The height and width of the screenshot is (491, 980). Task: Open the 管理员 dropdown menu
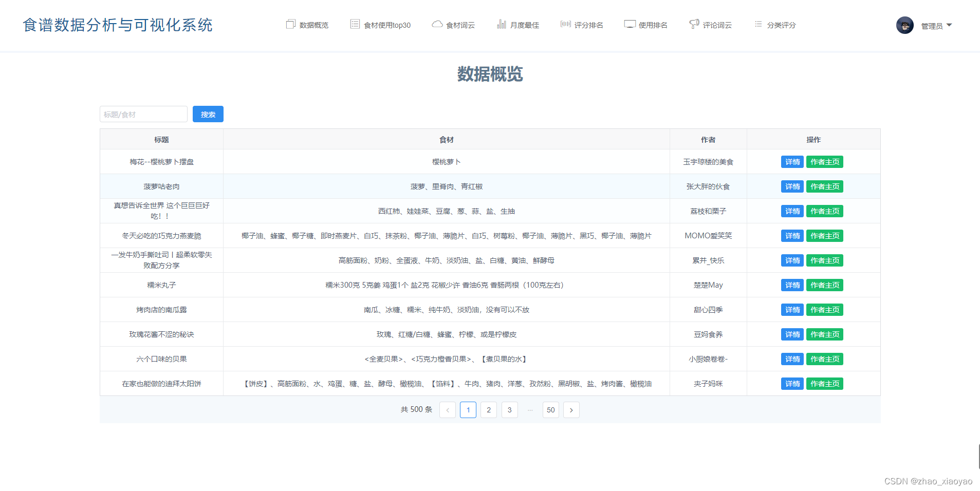click(936, 26)
